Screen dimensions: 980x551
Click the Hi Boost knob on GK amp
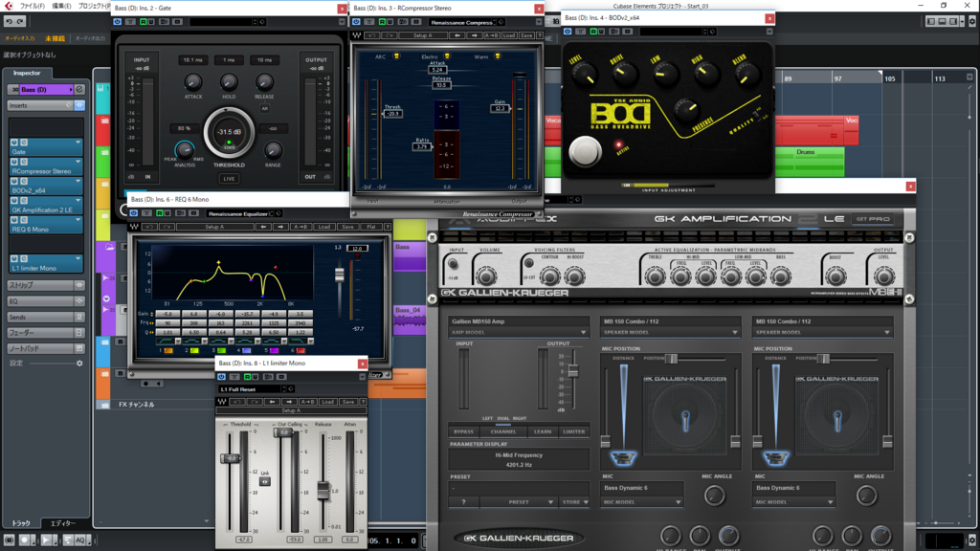click(x=575, y=275)
